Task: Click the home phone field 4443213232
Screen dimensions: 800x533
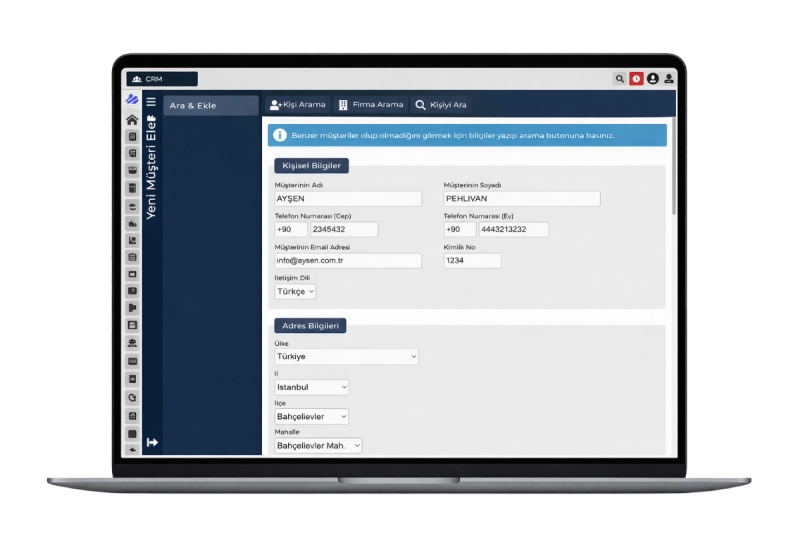Action: tap(514, 230)
